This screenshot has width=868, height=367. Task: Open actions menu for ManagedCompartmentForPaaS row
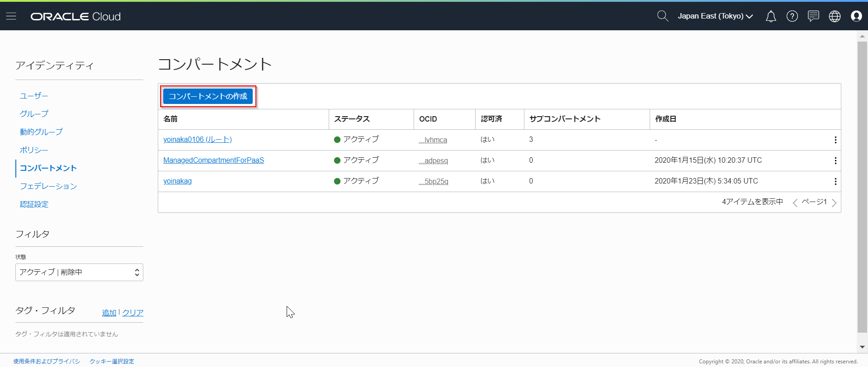(x=835, y=160)
